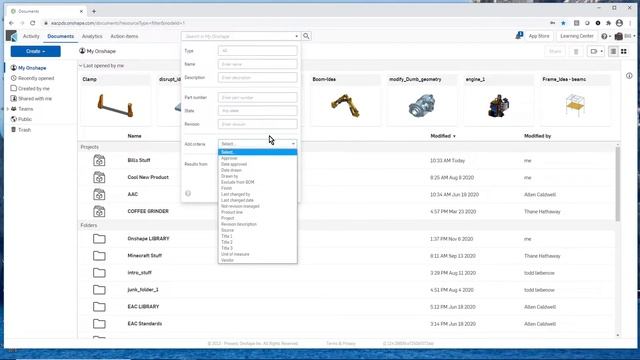The width and height of the screenshot is (640, 360).
Task: Select Unit of measure criteria
Action: click(x=258, y=254)
